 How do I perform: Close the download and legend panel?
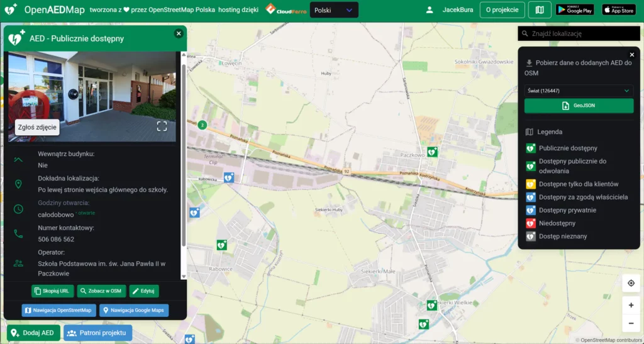click(x=632, y=55)
